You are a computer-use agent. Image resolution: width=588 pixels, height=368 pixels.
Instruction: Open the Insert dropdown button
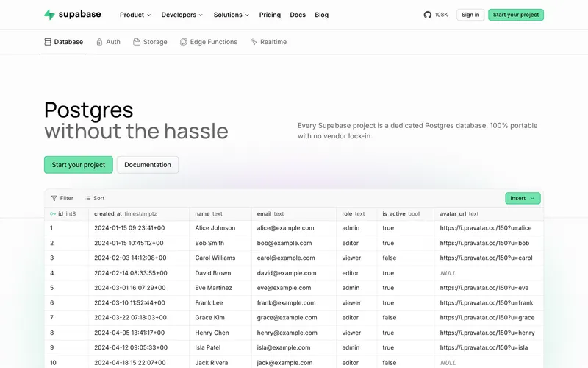[x=523, y=198]
